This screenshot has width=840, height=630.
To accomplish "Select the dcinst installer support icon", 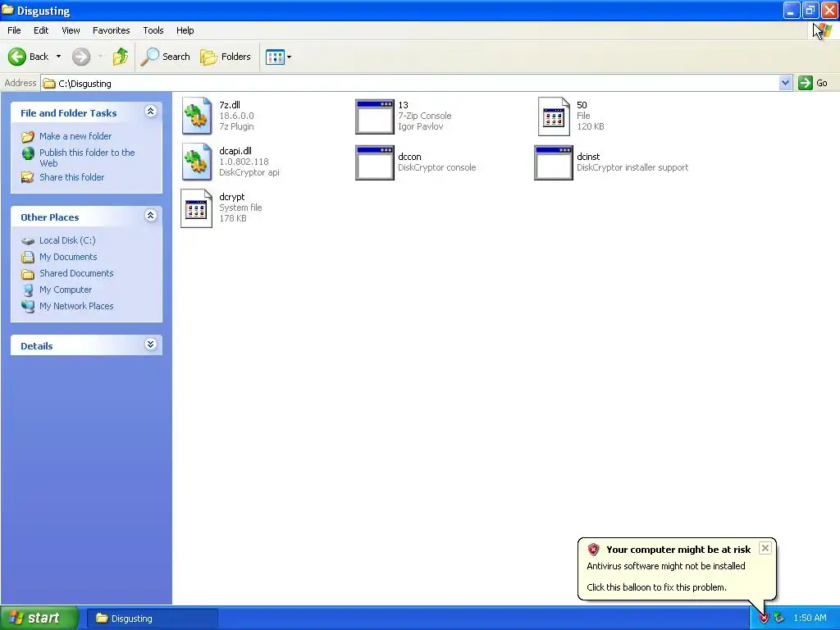I will point(554,162).
